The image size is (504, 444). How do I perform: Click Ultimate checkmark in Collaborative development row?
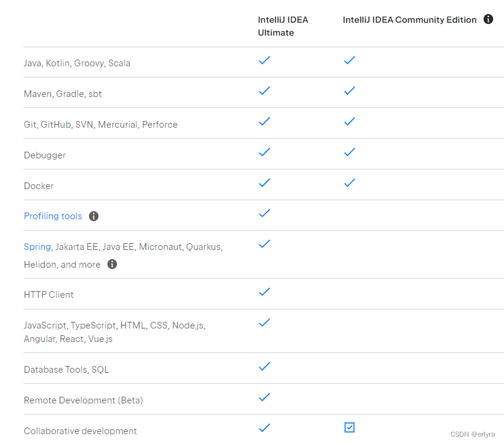pyautogui.click(x=264, y=427)
